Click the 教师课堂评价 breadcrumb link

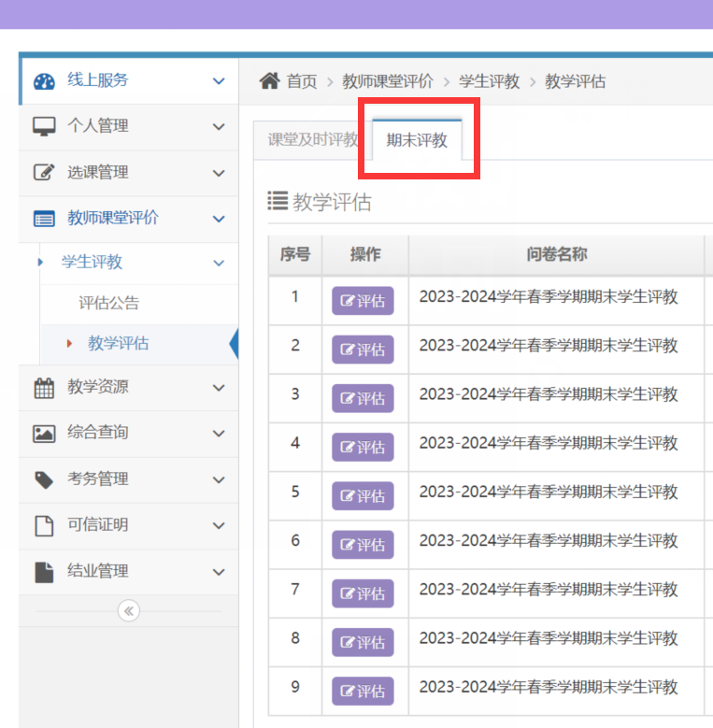pyautogui.click(x=388, y=81)
